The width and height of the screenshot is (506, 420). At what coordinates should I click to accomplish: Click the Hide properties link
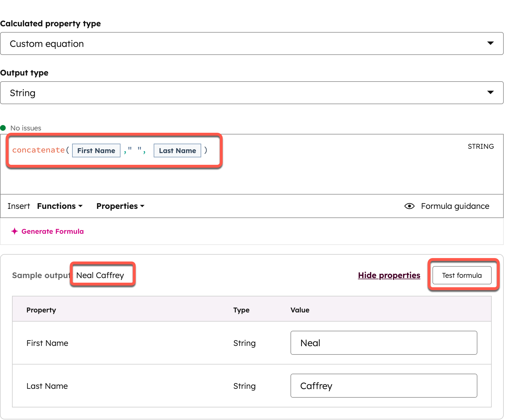click(x=389, y=275)
